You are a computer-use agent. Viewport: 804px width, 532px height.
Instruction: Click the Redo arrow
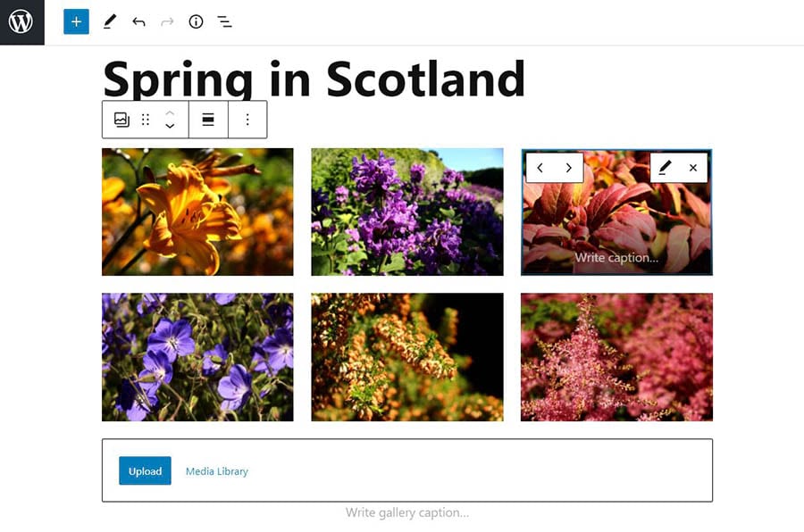(x=167, y=22)
